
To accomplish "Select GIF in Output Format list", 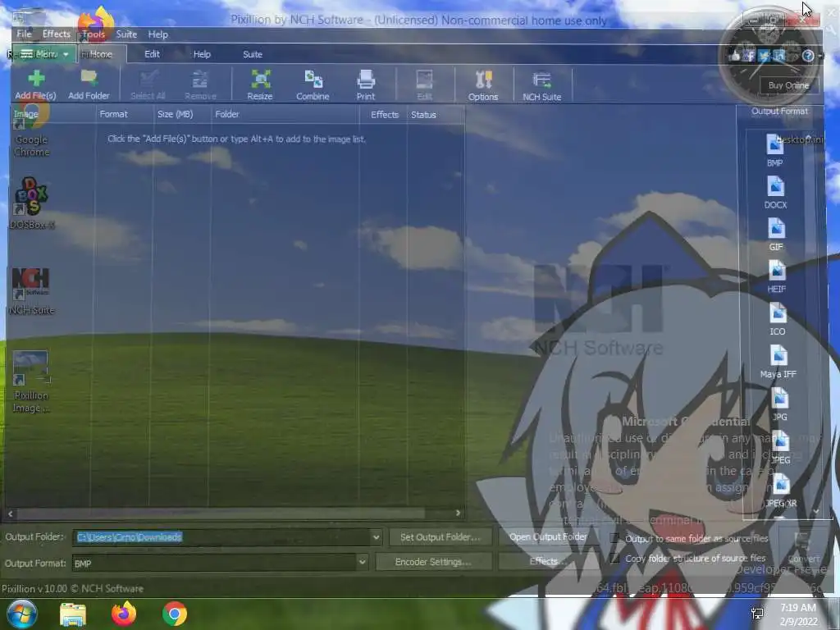I will (776, 235).
